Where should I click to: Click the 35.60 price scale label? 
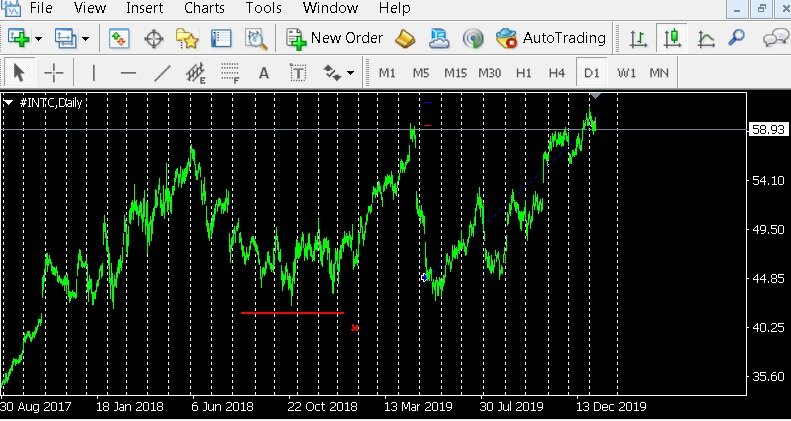pyautogui.click(x=767, y=377)
